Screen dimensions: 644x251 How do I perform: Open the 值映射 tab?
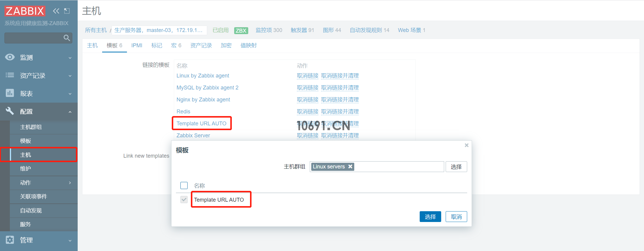[x=249, y=45]
